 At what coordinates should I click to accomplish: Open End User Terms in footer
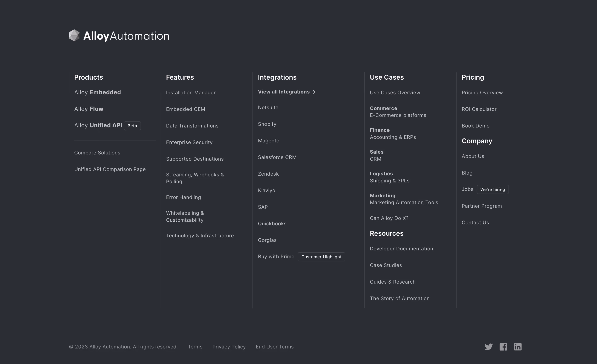pyautogui.click(x=274, y=347)
